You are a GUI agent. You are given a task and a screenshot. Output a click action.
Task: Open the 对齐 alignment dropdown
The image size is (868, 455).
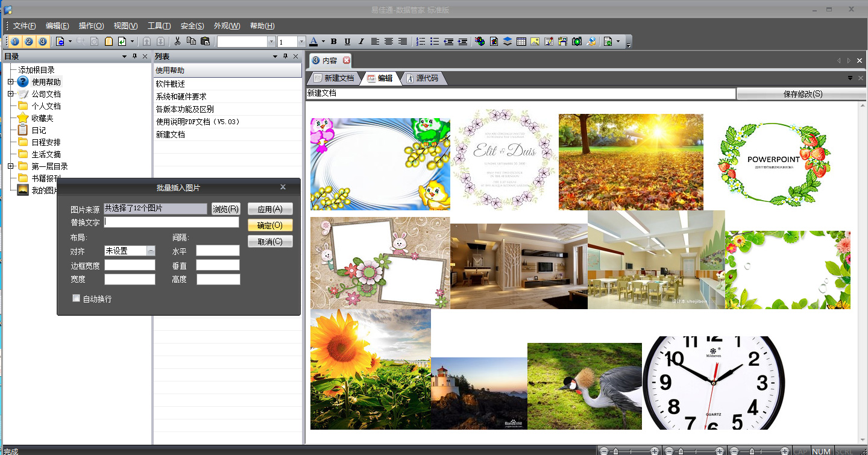click(x=151, y=251)
